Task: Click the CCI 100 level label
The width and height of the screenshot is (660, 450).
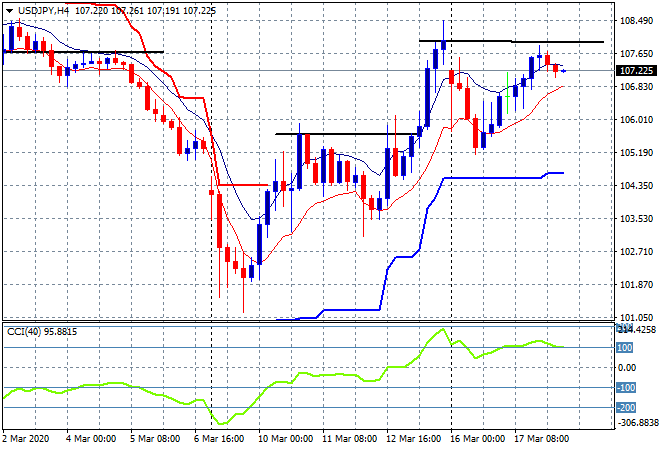Action: 625,348
